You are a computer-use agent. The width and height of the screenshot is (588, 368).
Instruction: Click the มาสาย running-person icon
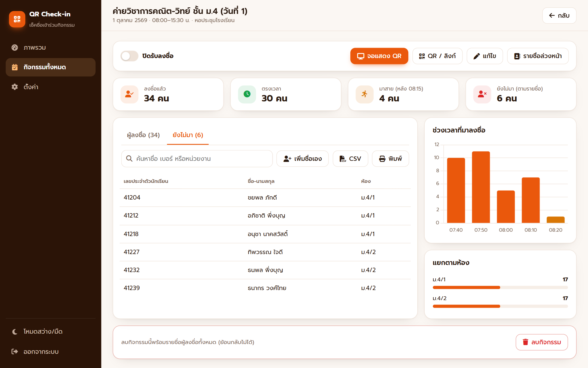pyautogui.click(x=365, y=94)
